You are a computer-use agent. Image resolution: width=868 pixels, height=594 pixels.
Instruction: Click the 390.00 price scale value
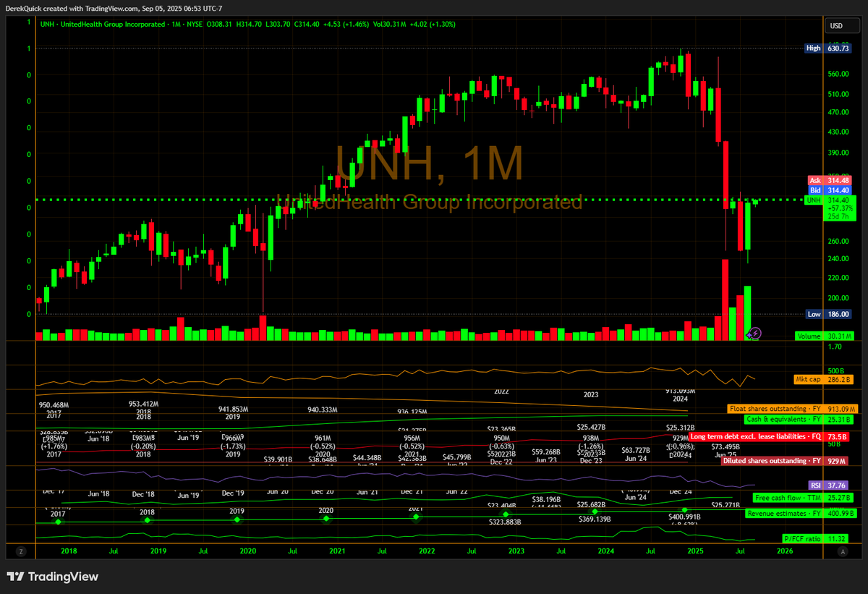(838, 153)
